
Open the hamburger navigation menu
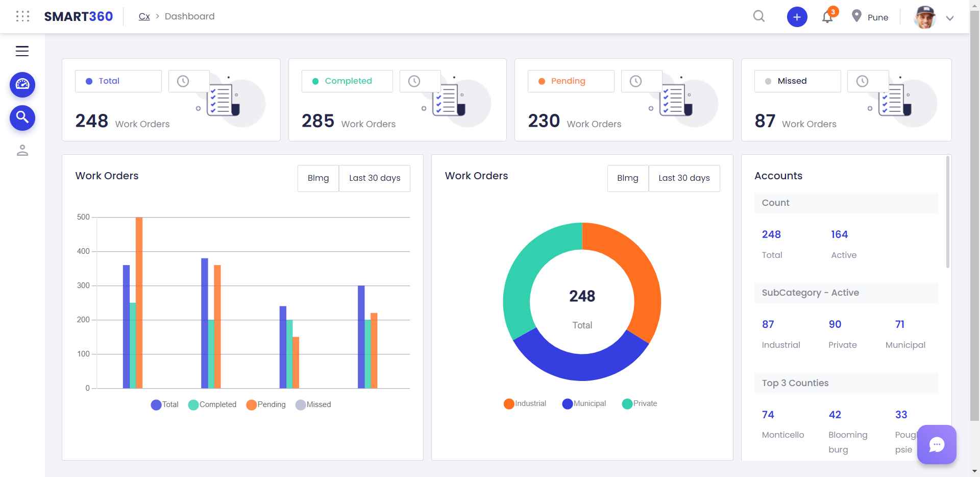[x=22, y=51]
